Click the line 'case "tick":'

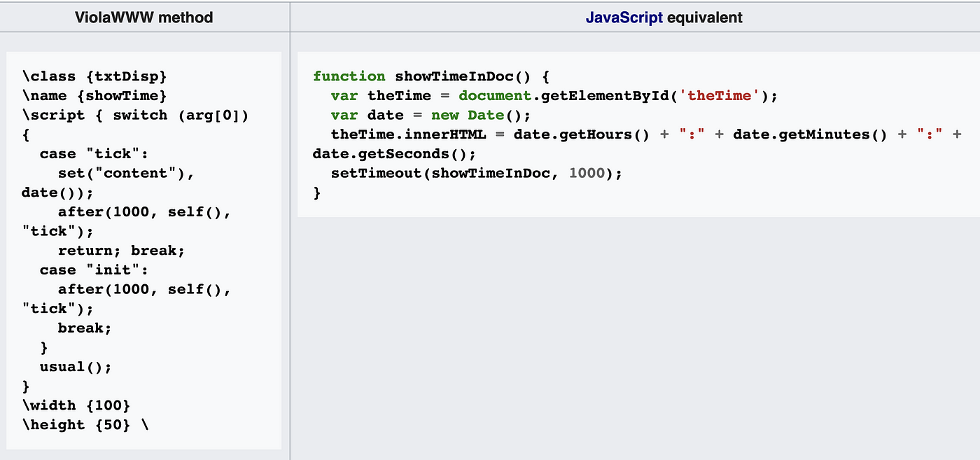coord(94,153)
